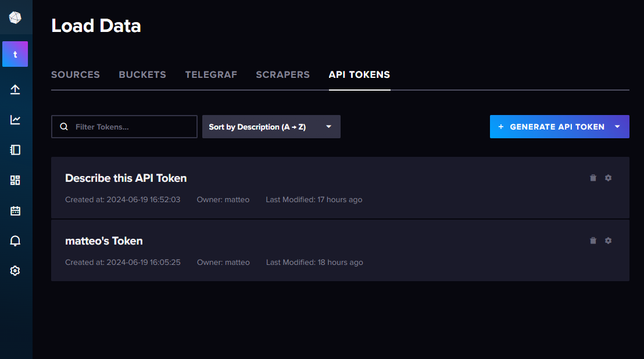Switch to the Scrapers tab
644x359 pixels.
(283, 75)
